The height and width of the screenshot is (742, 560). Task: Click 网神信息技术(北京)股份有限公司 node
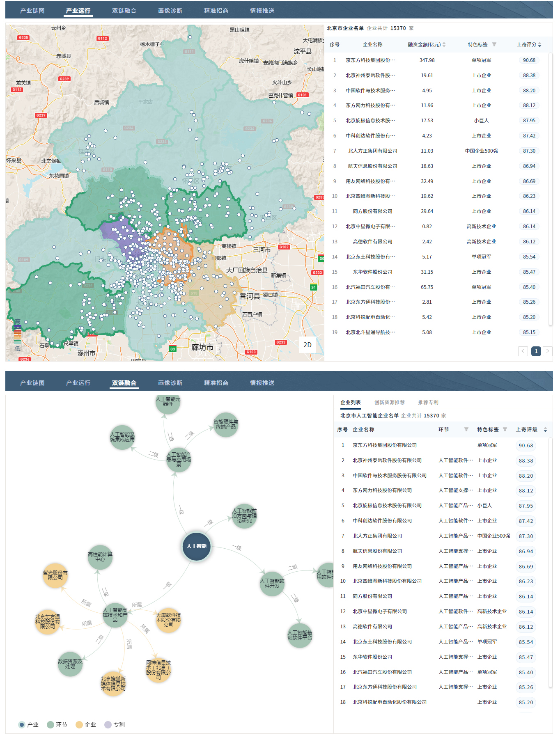(158, 670)
